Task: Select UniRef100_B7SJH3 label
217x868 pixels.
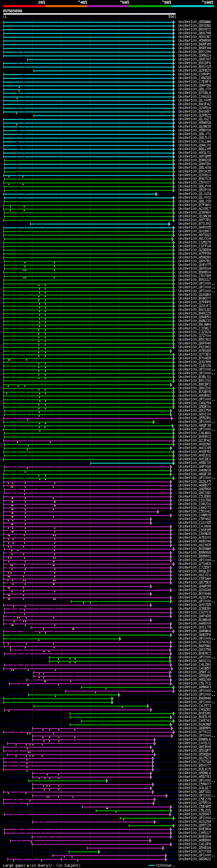Action: coord(195,224)
